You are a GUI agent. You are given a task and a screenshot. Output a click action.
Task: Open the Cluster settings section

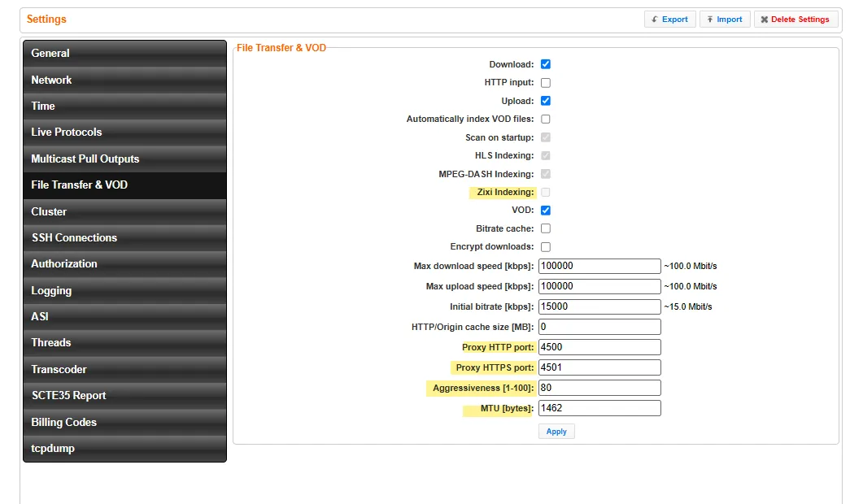click(x=125, y=211)
